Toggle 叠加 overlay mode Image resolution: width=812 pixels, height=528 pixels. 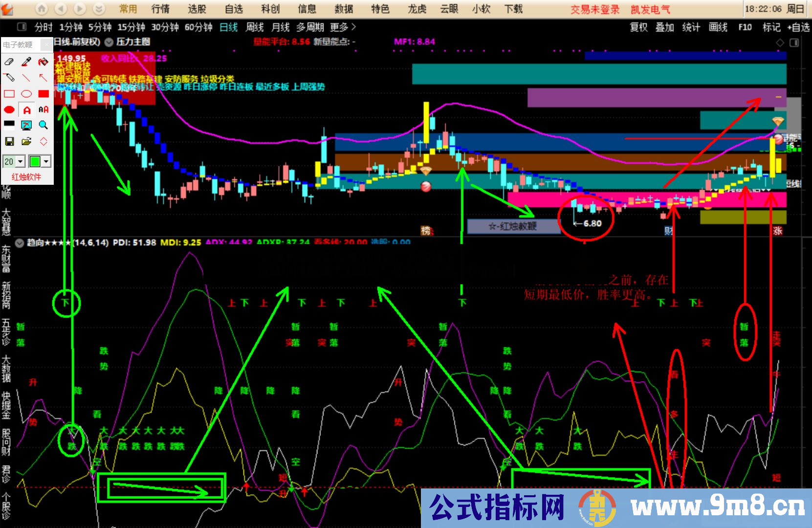[665, 28]
